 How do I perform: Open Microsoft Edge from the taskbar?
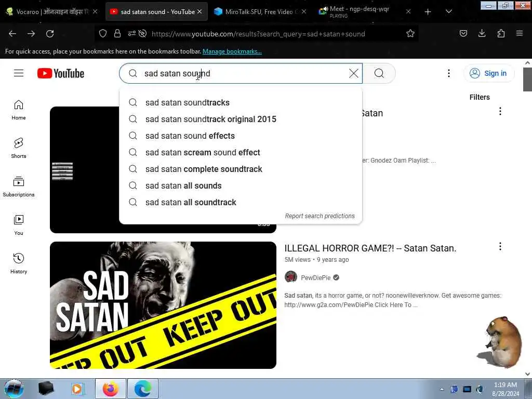(142, 389)
